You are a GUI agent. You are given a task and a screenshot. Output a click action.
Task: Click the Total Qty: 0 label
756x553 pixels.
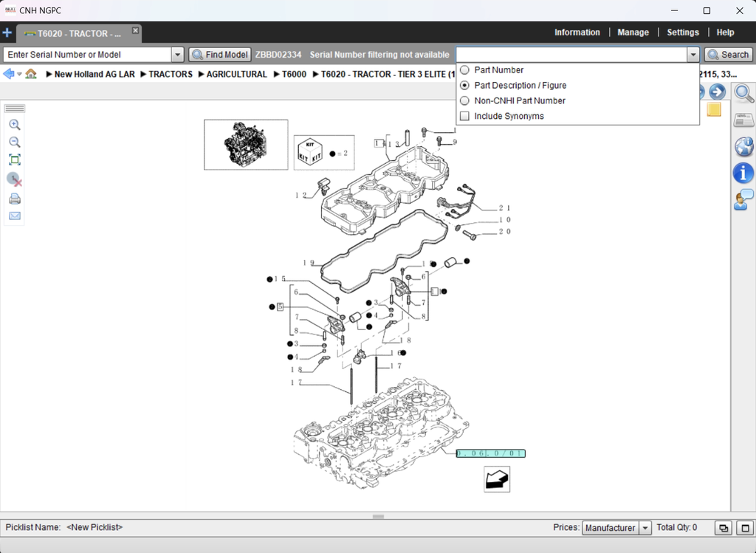pyautogui.click(x=676, y=527)
